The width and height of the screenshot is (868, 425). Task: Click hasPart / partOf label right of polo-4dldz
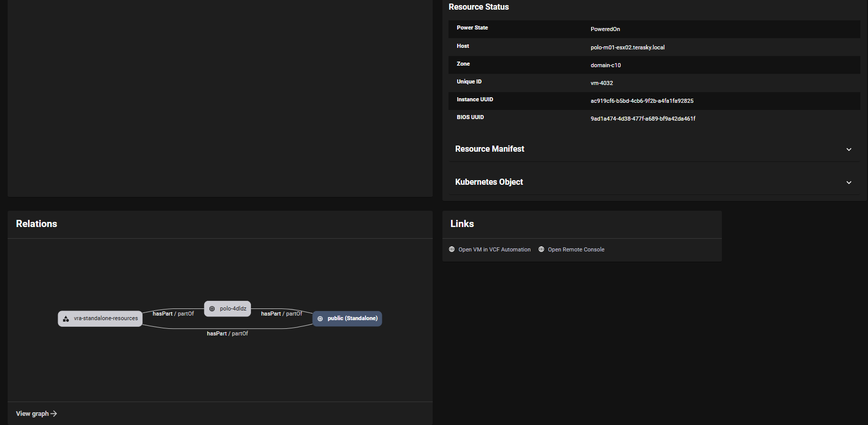282,314
